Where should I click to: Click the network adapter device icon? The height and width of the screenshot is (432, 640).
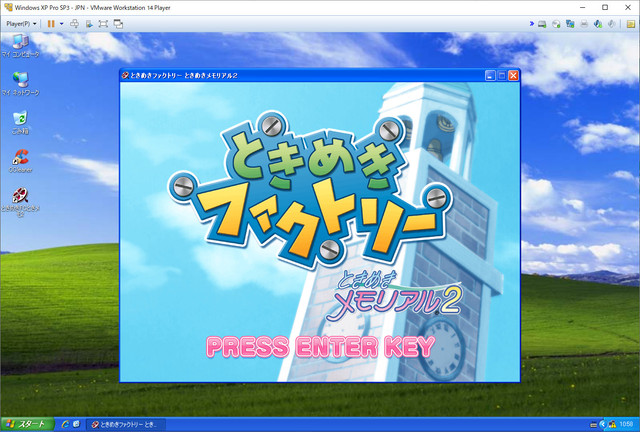570,24
